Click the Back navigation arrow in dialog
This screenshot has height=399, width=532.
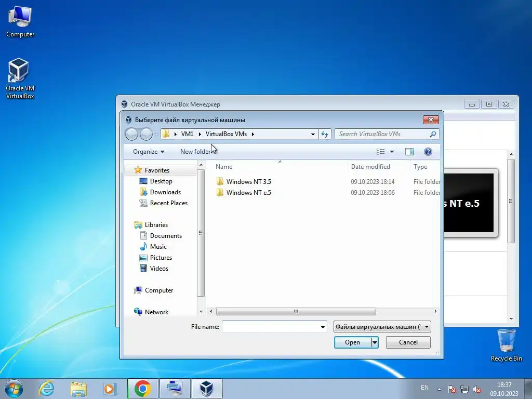pos(131,135)
